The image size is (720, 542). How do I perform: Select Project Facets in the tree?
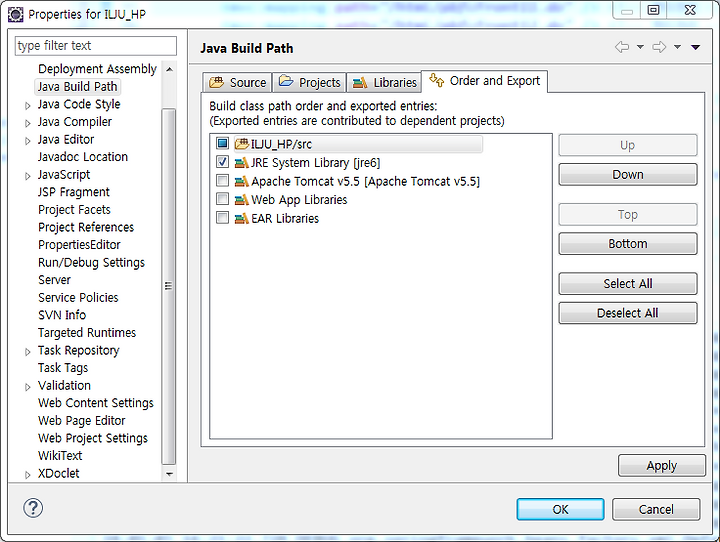coord(74,209)
